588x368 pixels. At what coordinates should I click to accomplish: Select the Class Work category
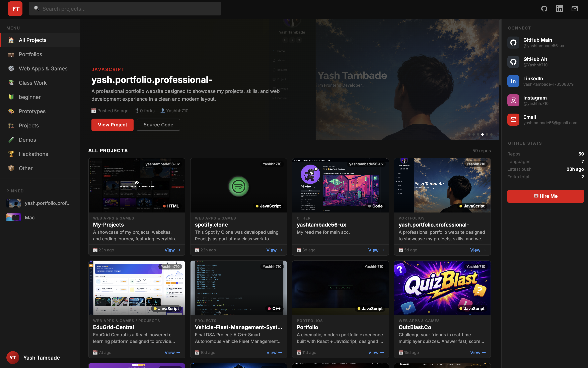[40, 83]
